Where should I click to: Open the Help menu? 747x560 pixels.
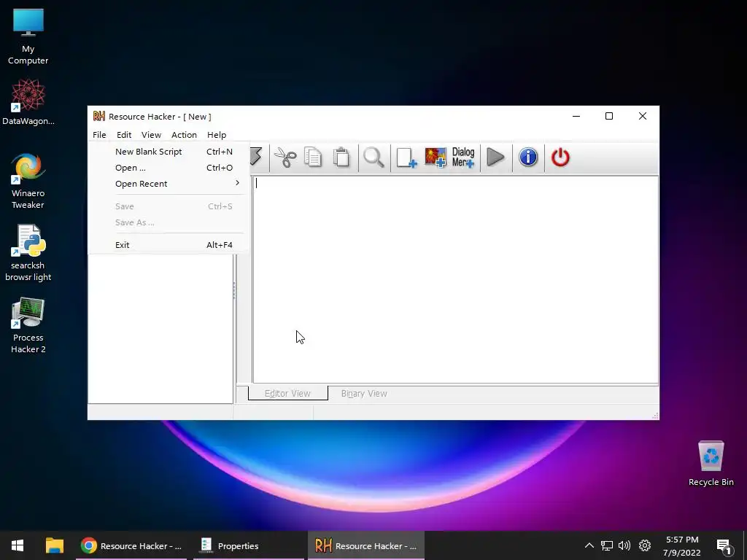tap(216, 135)
